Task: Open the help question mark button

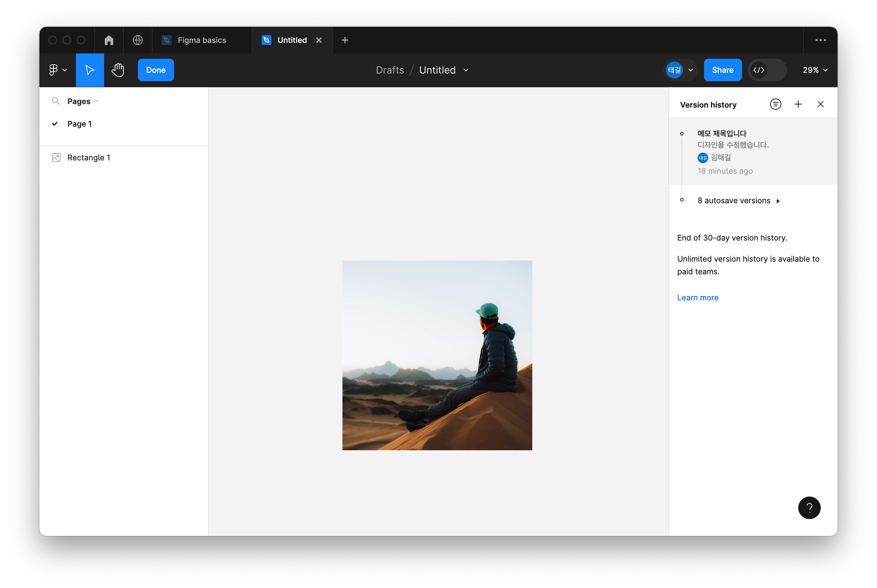Action: (809, 508)
